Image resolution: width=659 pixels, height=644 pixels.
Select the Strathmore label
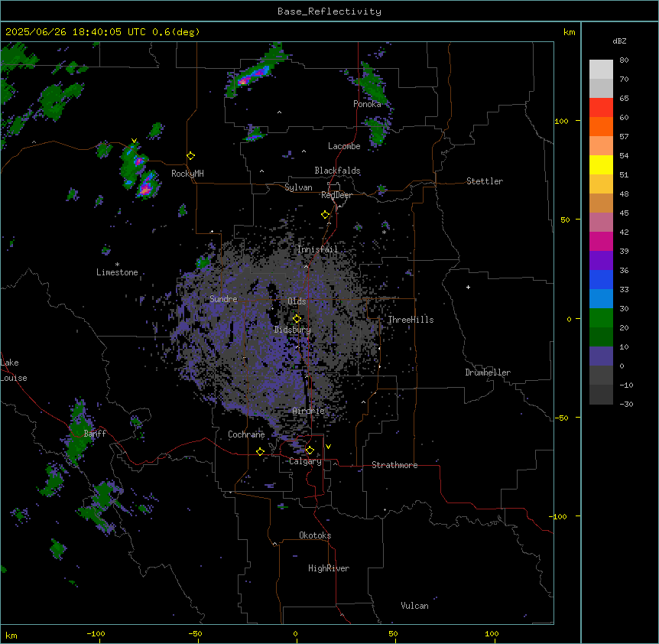click(x=394, y=465)
